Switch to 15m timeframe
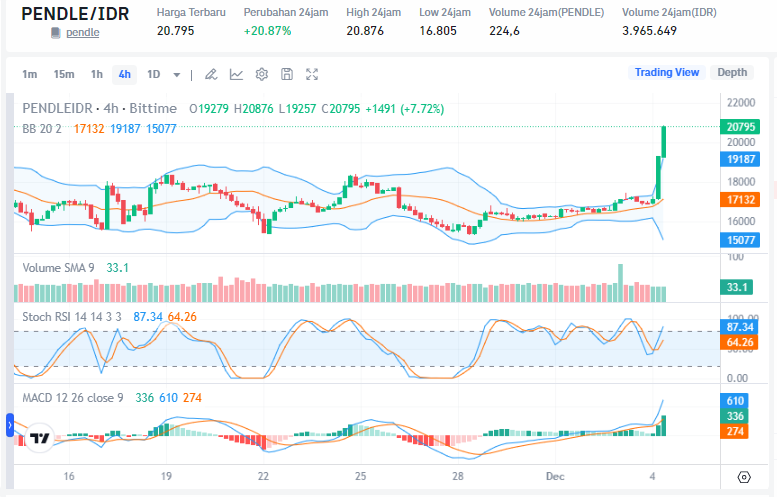 64,74
